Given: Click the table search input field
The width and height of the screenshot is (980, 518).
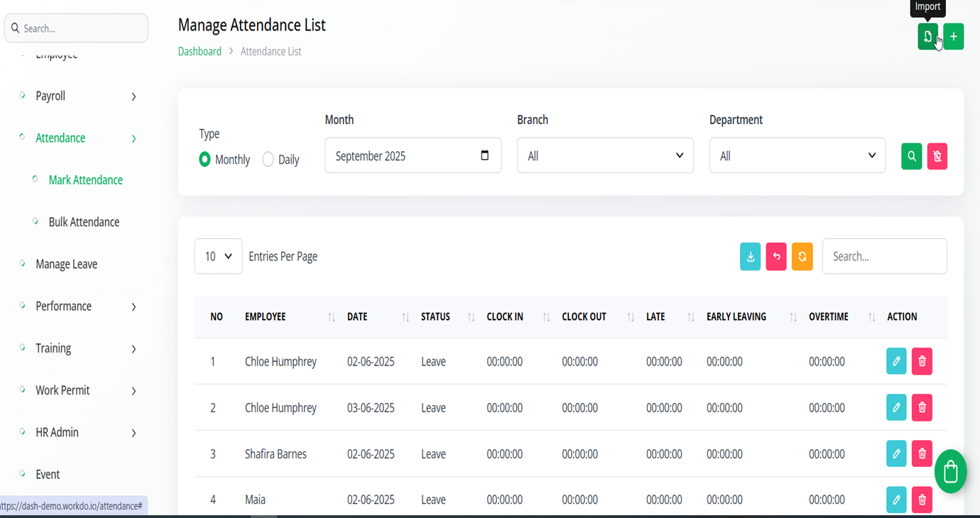Looking at the screenshot, I should point(884,257).
